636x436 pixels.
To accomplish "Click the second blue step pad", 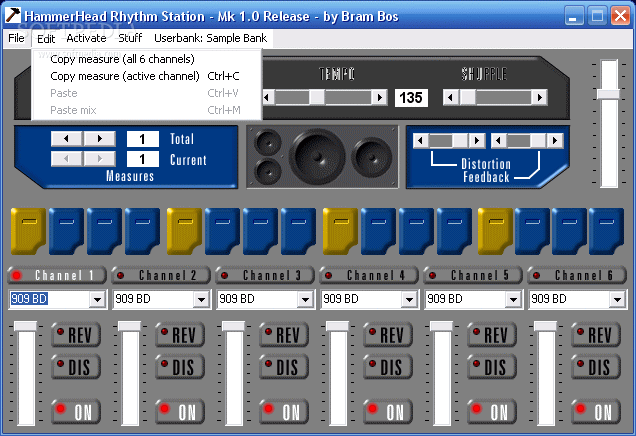I will click(105, 230).
